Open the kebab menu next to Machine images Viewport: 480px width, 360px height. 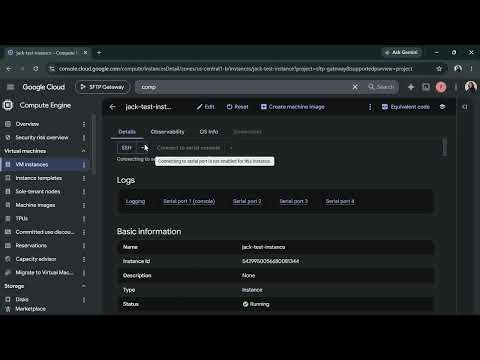[84, 205]
